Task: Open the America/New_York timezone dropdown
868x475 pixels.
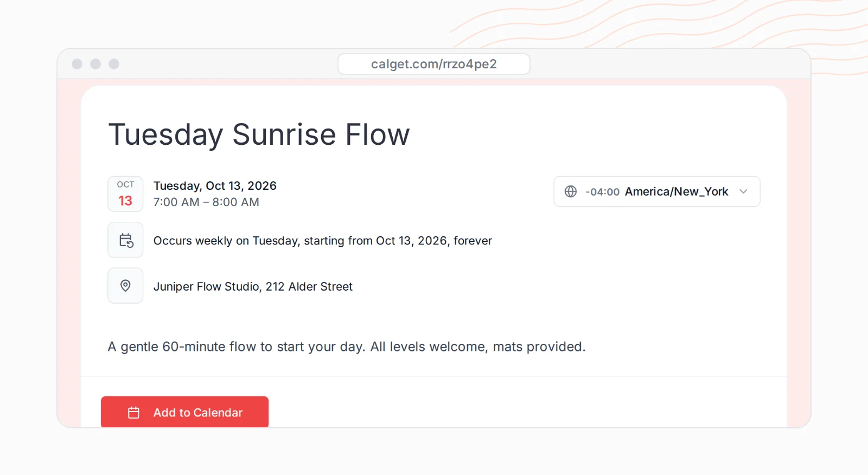Action: (656, 191)
